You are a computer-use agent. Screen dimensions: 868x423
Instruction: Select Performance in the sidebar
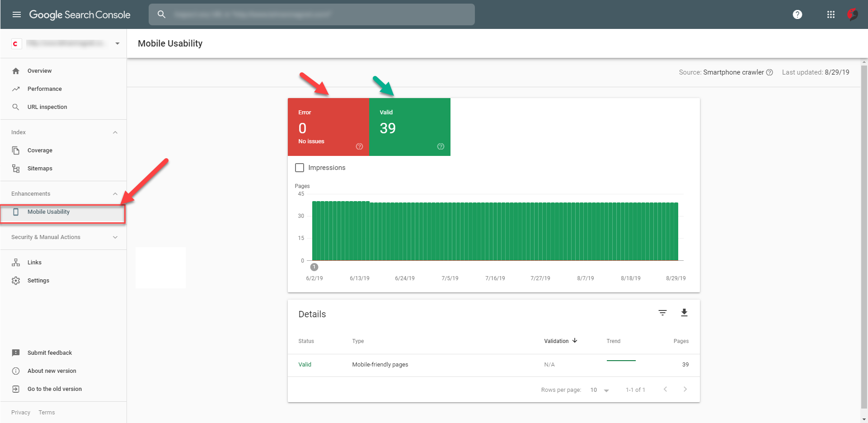(44, 89)
